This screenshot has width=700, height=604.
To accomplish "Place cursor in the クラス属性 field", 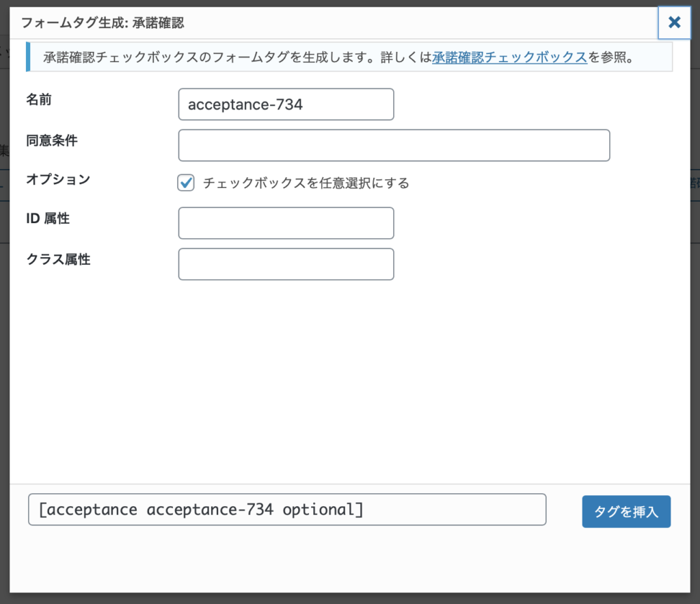I will [x=286, y=264].
